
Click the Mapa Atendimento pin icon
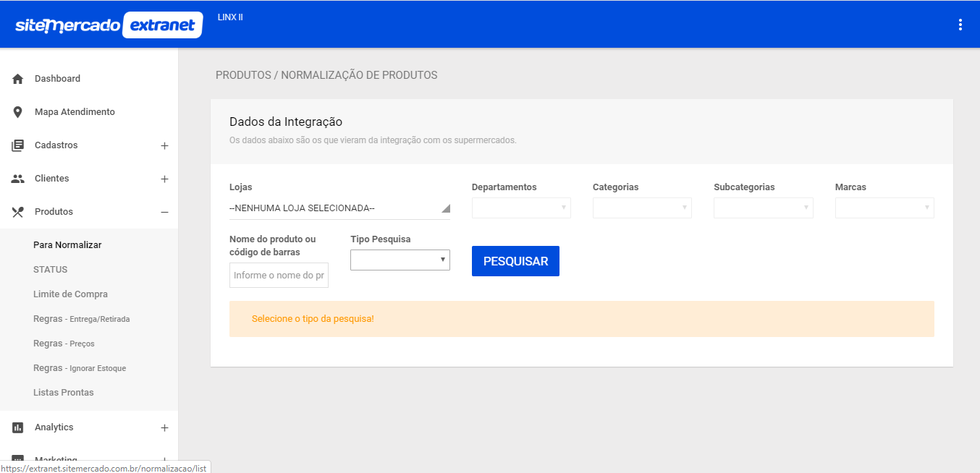pos(18,112)
